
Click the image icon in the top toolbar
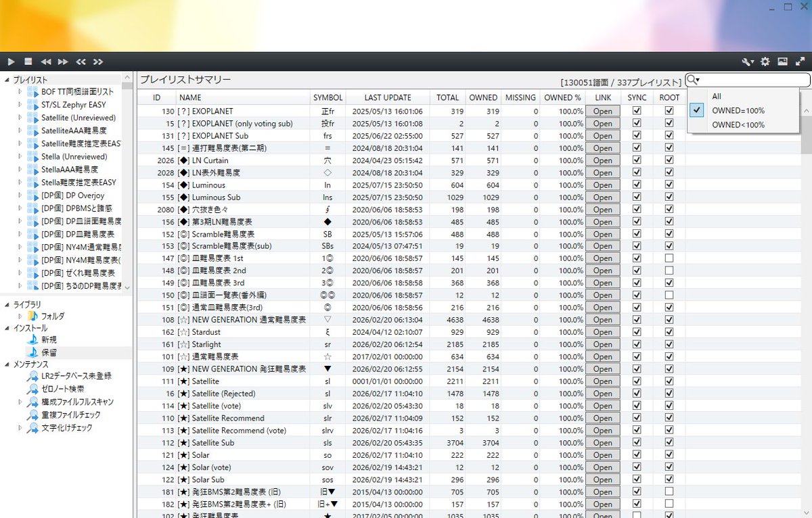pos(782,62)
